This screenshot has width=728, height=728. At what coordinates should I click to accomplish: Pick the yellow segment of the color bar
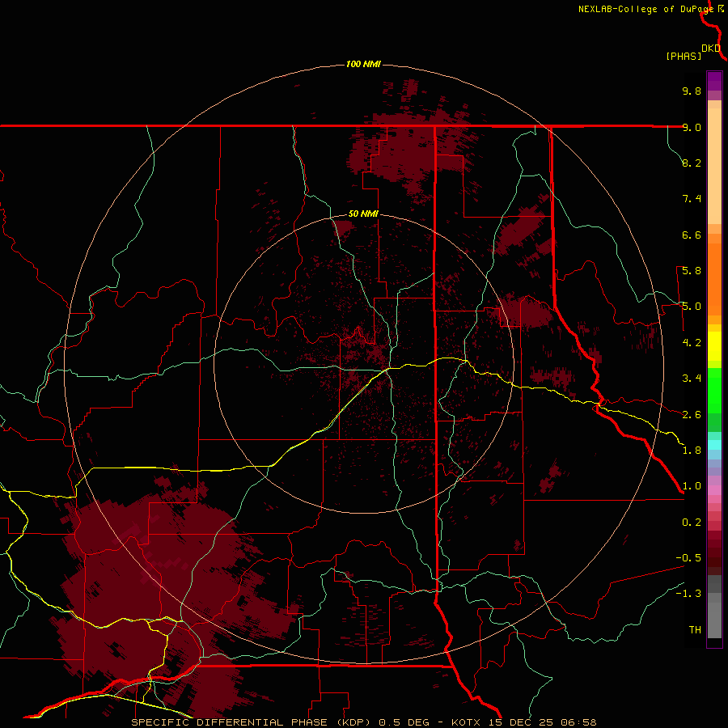[x=714, y=346]
